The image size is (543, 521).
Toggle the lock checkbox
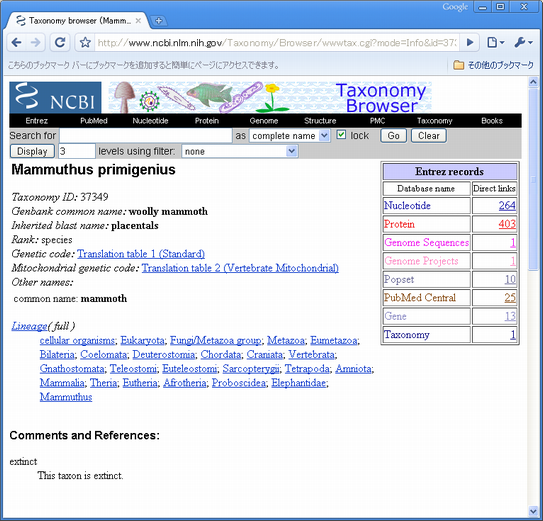pos(341,135)
